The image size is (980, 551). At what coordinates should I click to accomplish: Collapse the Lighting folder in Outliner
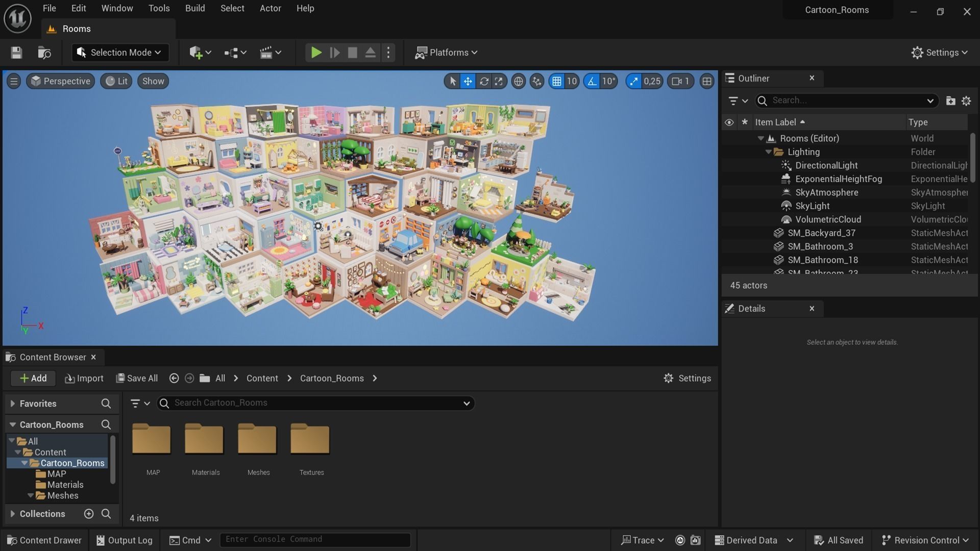point(768,152)
